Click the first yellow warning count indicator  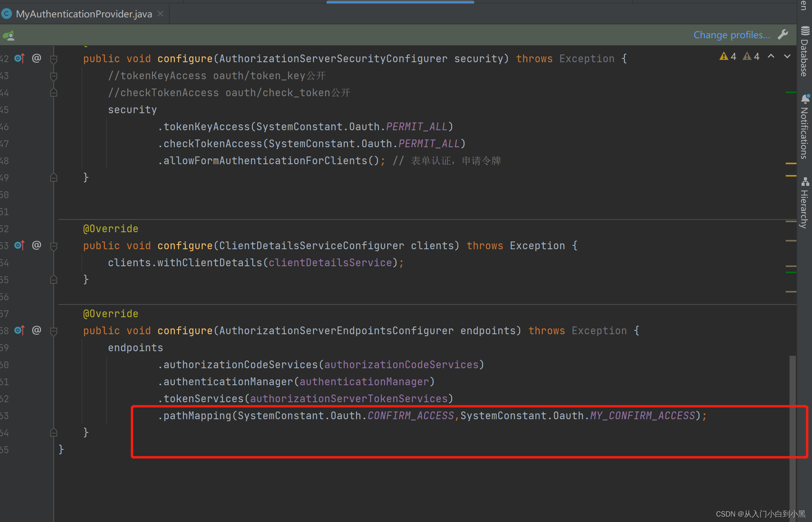point(728,56)
